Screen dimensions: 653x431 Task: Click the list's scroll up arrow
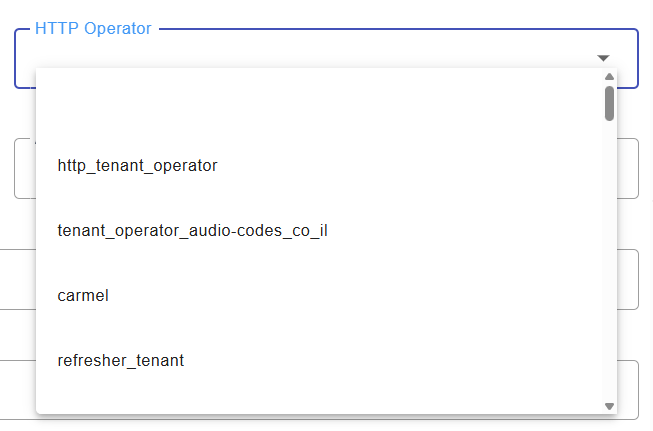[609, 76]
